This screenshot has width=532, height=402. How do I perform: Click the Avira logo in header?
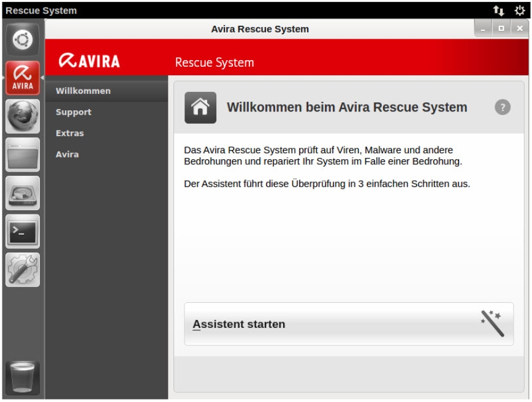[90, 61]
